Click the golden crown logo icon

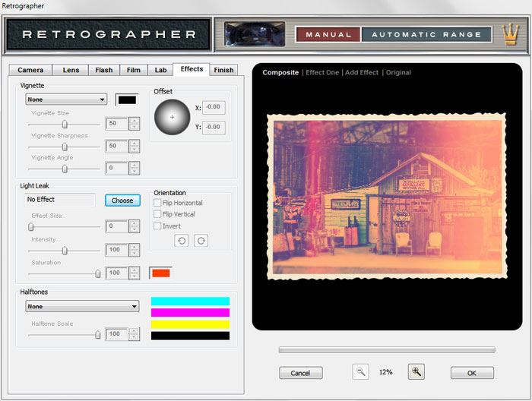click(x=511, y=34)
